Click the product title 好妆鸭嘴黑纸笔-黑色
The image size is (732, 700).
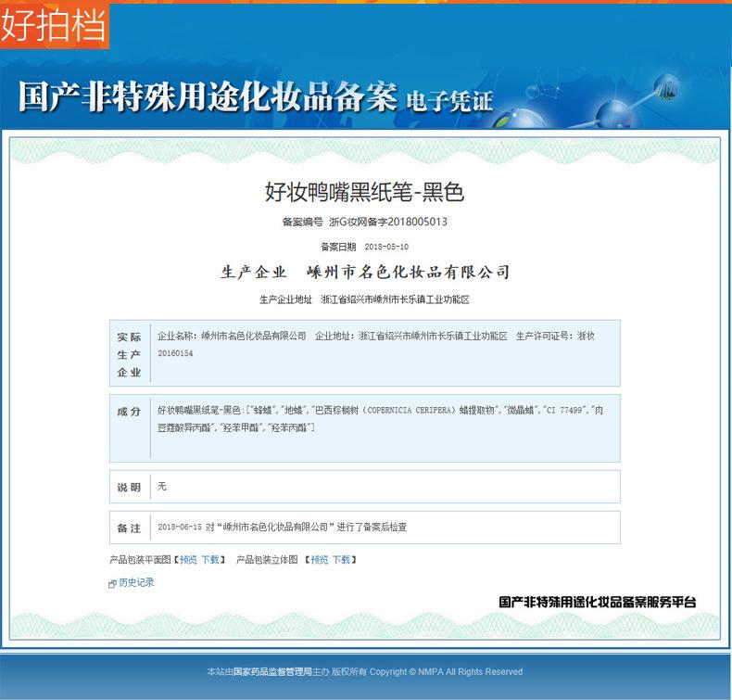364,192
